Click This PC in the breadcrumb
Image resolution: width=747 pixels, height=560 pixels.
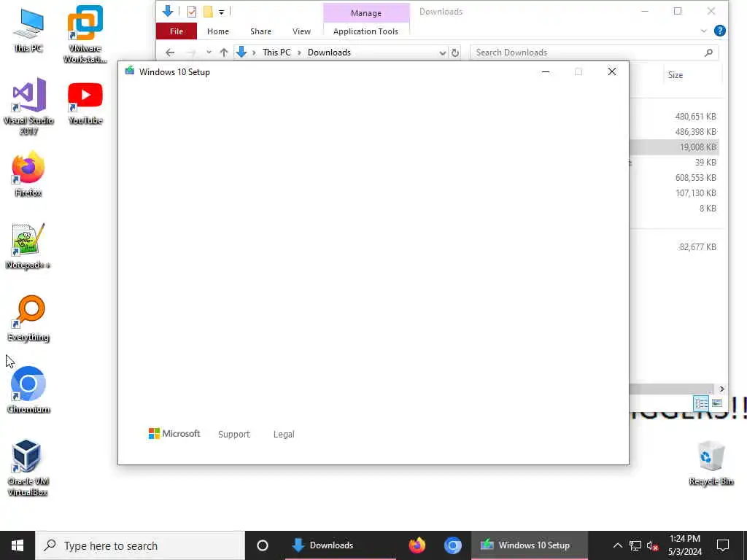(276, 52)
